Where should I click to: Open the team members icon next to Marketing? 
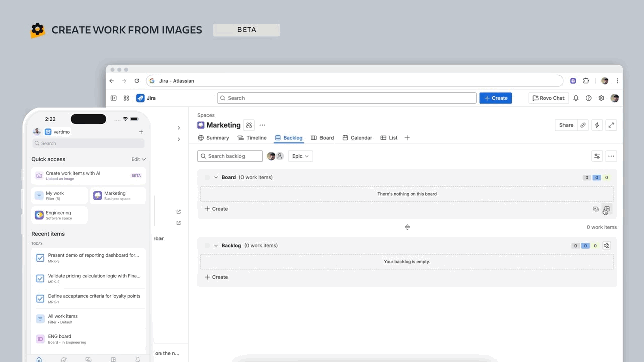[249, 125]
